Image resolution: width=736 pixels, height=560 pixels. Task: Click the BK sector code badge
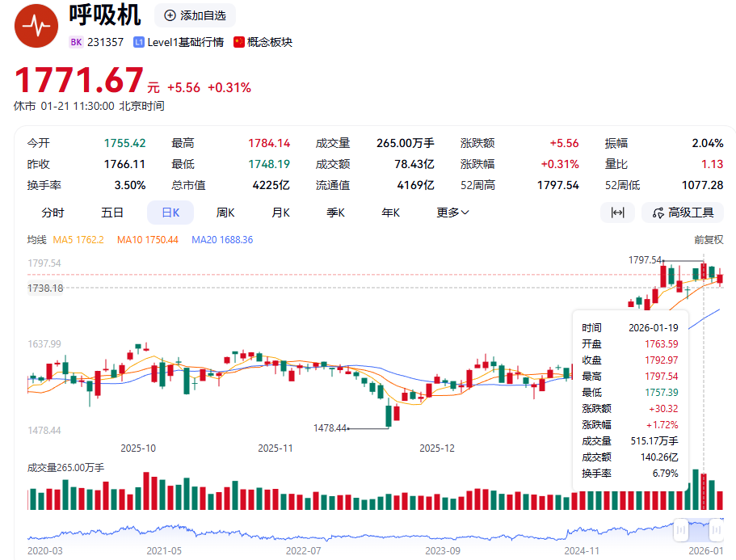tap(76, 42)
